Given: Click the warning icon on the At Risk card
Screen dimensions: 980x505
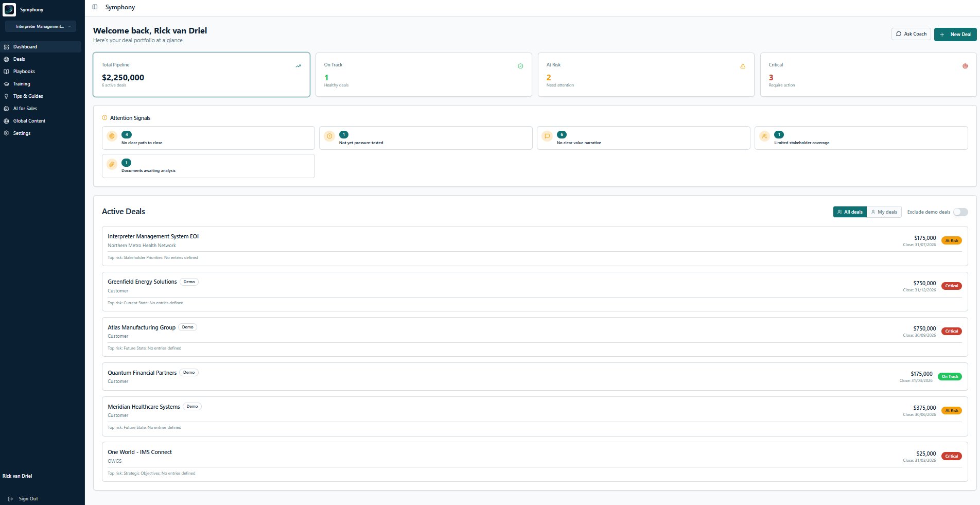Looking at the screenshot, I should (743, 66).
